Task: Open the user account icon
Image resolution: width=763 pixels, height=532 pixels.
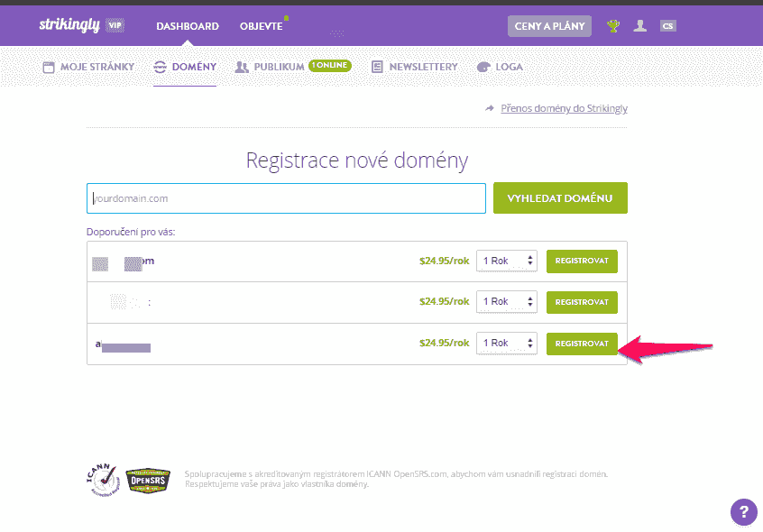Action: click(639, 26)
